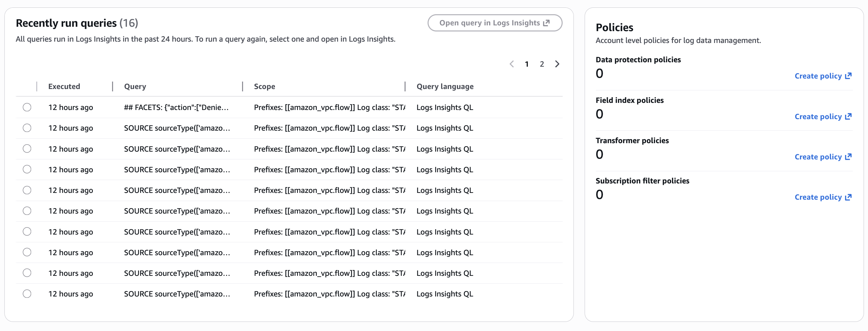Screen dimensions: 868x331
Task: Create a data protection policy
Action: 818,76
